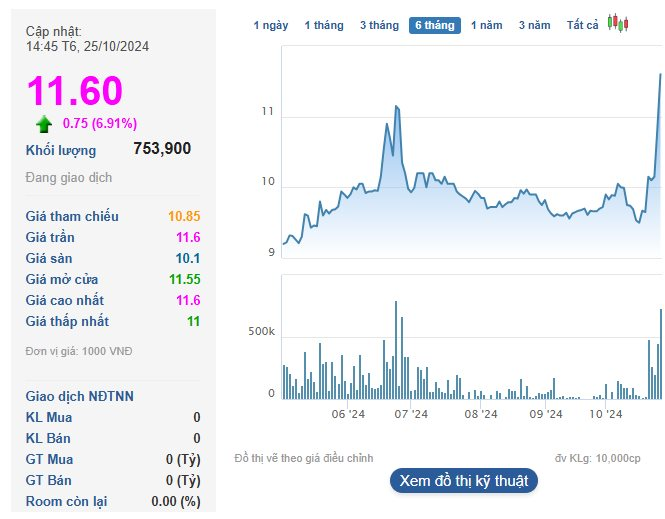This screenshot has width=665, height=519.
Task: Select the 1 ngày timeframe tab
Action: coord(271,25)
